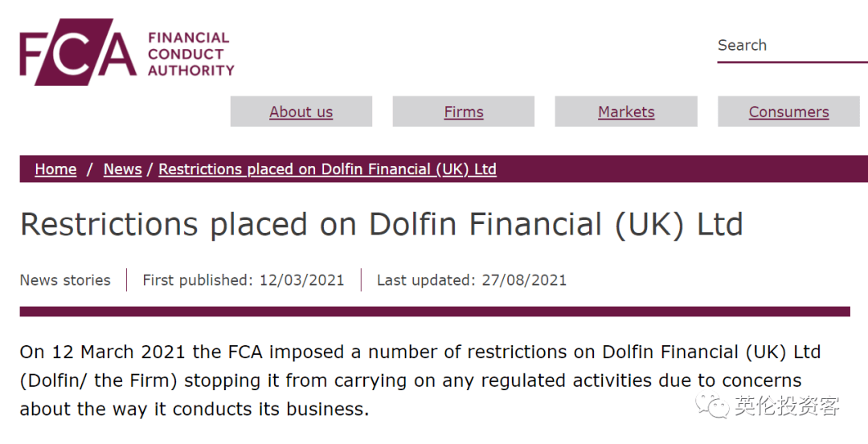Viewport: 868px width, 444px height.
Task: Click the FCA logo
Action: point(77,52)
